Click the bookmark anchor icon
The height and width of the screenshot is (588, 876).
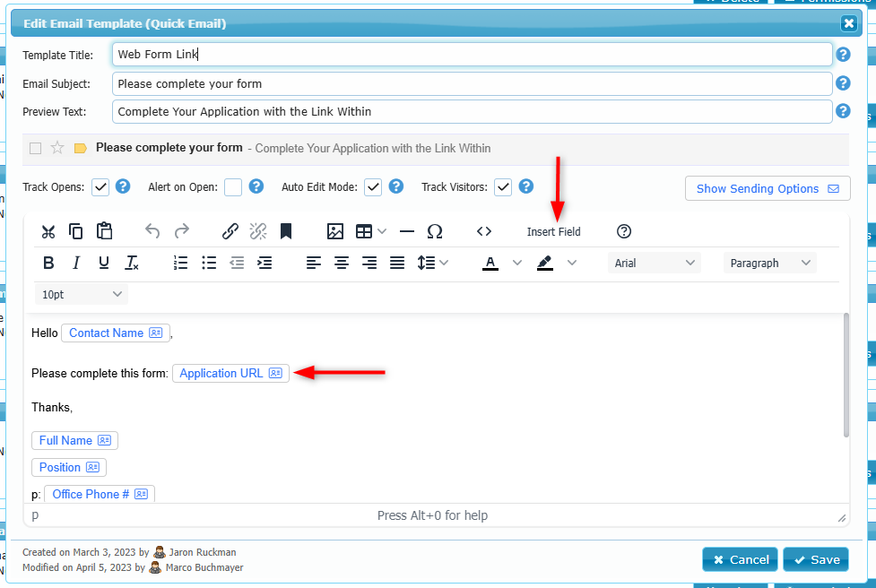[x=286, y=231]
